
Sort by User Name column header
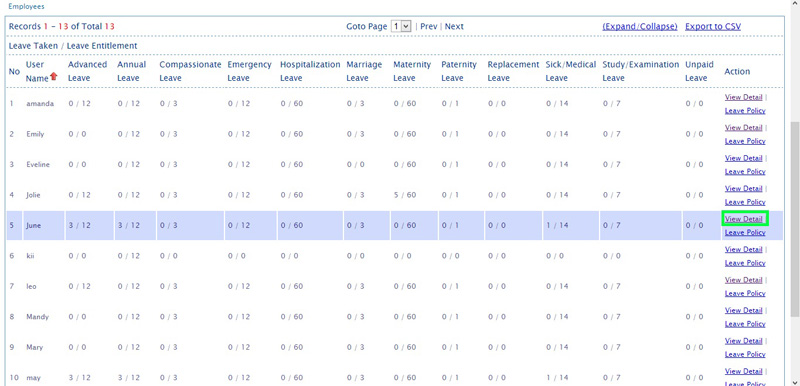click(37, 71)
